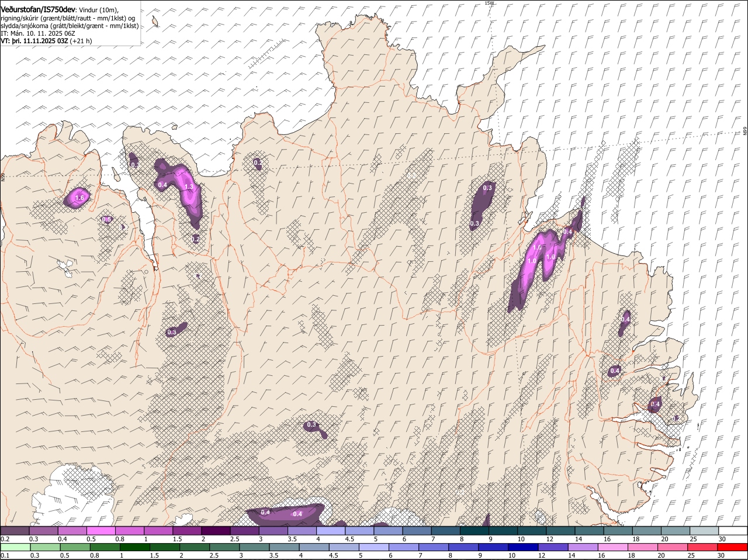This screenshot has height=560, width=748.
Task: Pick the lower-scale swatch between 8 and 9
Action: [x=463, y=547]
